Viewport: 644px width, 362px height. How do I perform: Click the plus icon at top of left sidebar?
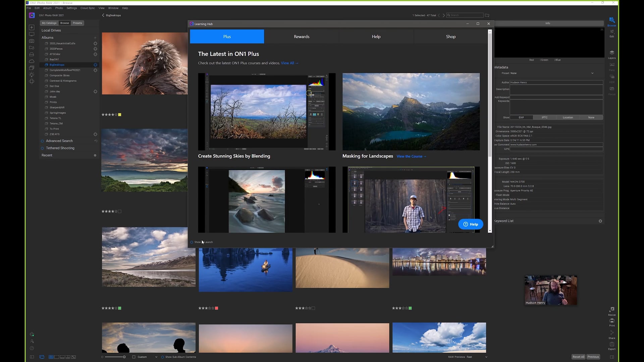pos(32,27)
